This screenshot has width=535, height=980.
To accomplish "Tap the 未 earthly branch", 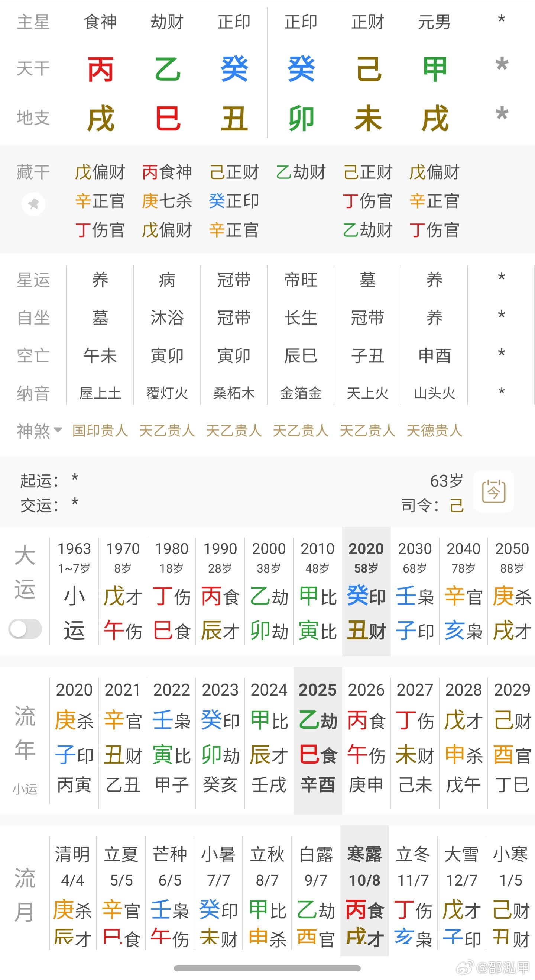I will tap(368, 118).
